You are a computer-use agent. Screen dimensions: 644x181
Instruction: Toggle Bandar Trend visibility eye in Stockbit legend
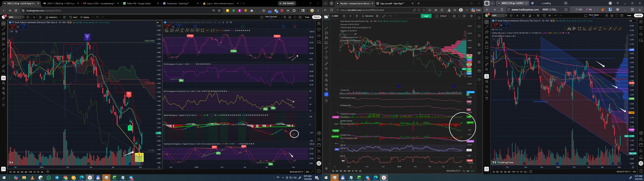[355, 34]
